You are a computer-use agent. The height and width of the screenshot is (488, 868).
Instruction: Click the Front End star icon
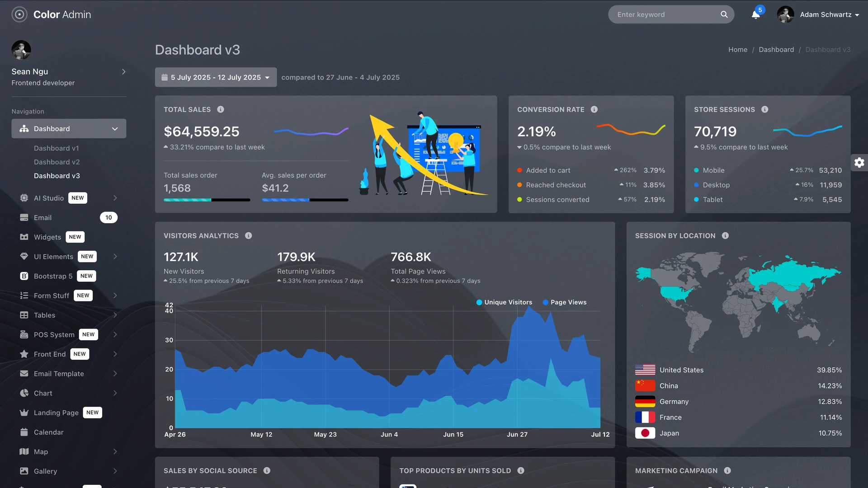(24, 354)
